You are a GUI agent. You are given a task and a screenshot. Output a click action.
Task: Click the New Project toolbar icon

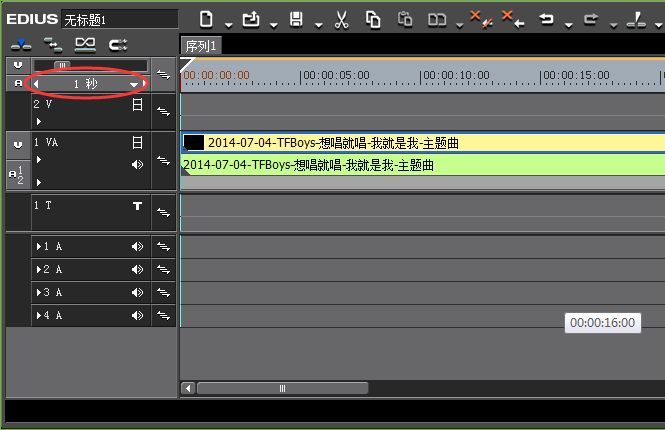click(x=206, y=18)
